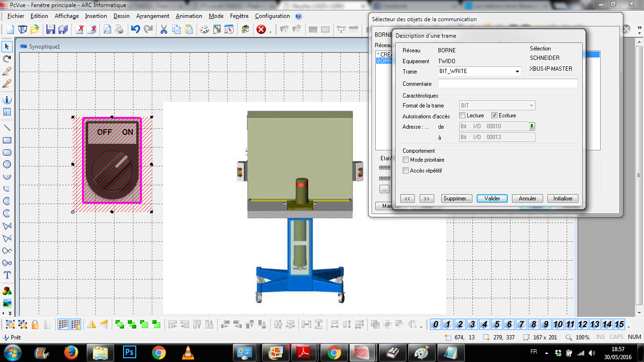Select the Text tool in left toolbar
Viewport: 644px width, 362px height.
tap(7, 275)
